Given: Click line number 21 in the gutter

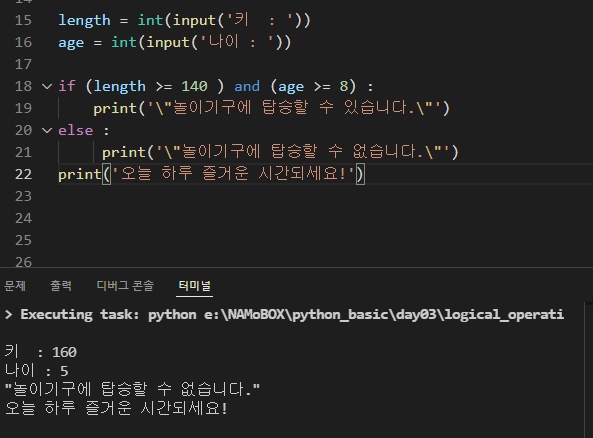Looking at the screenshot, I should [x=23, y=152].
